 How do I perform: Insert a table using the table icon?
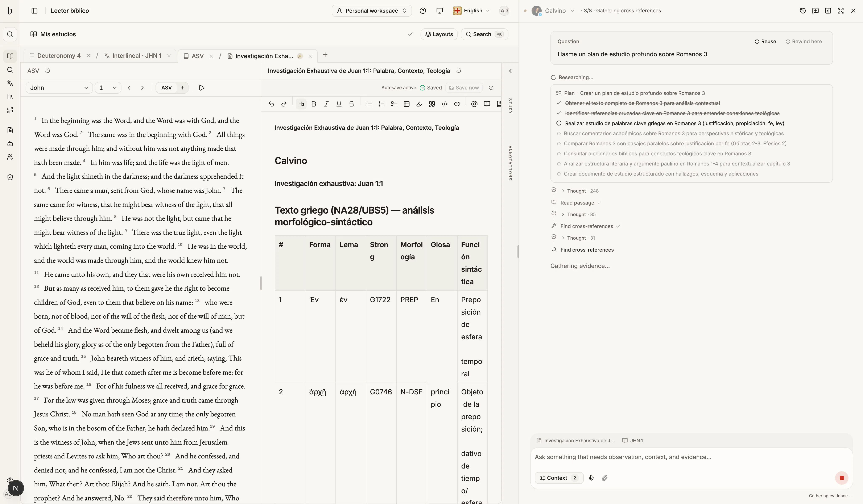(x=406, y=104)
